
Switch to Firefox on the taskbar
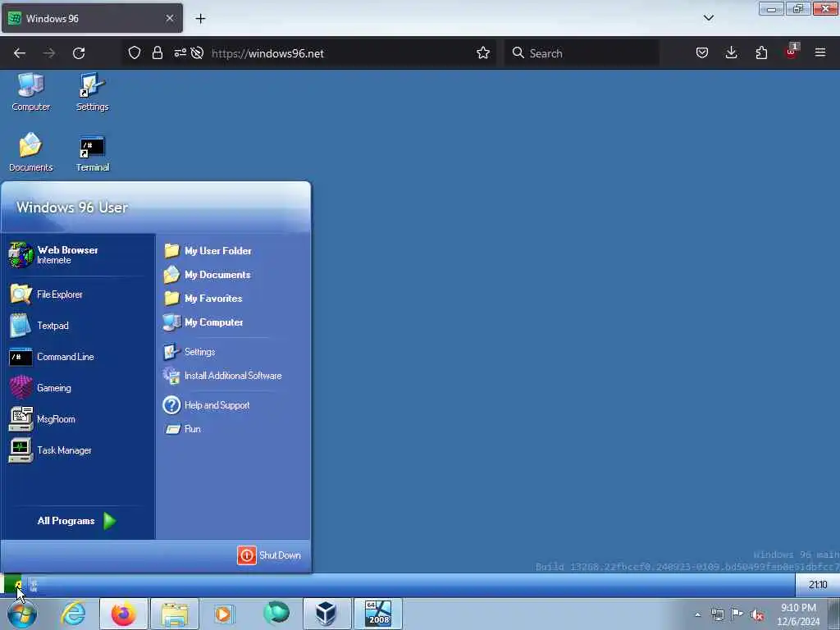tap(124, 614)
